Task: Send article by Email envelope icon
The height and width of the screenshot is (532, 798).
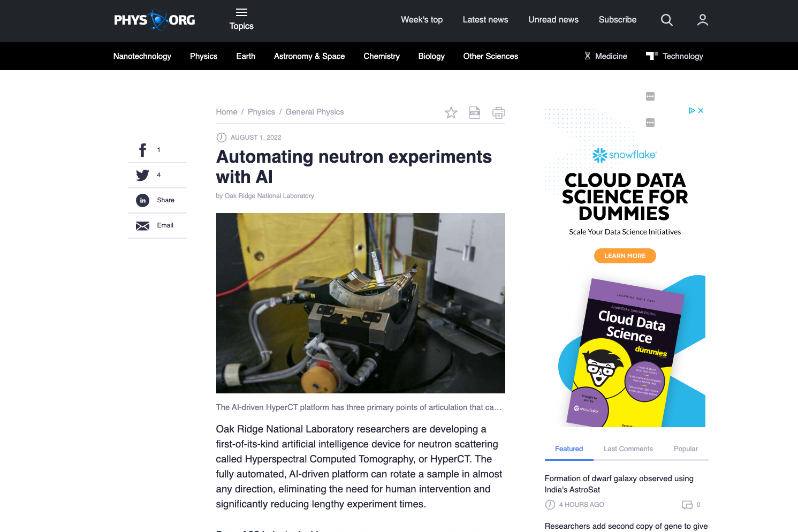Action: tap(142, 226)
